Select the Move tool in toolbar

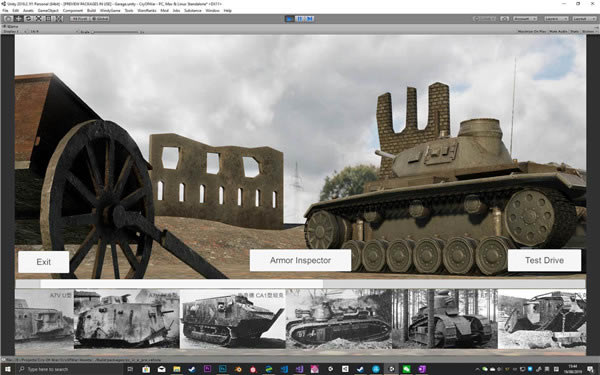(18, 18)
